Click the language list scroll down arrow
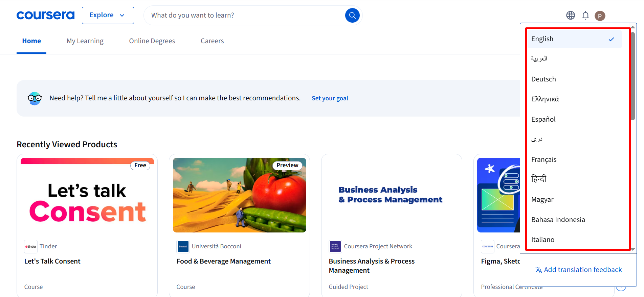The width and height of the screenshot is (644, 297). click(x=633, y=249)
